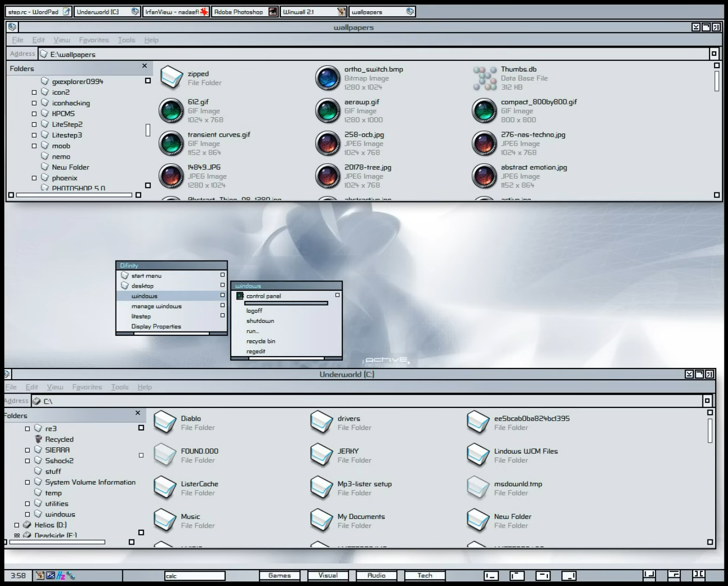Click the Visual button on bottom bar

328,576
